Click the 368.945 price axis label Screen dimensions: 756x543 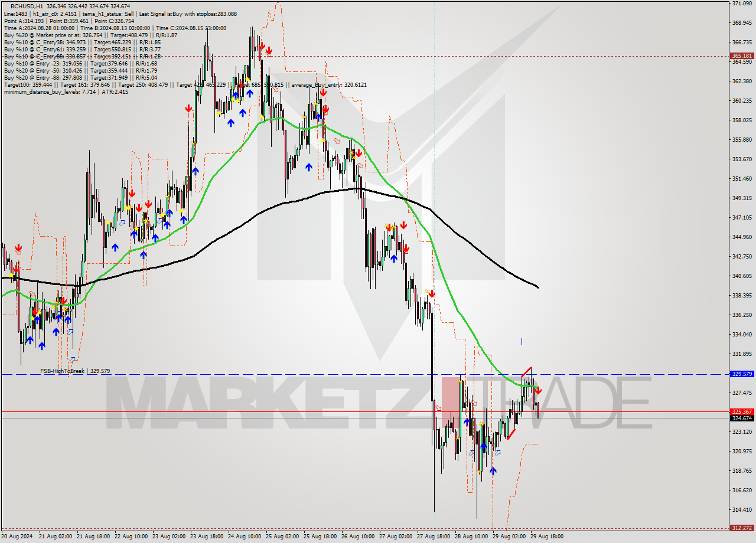pos(741,23)
